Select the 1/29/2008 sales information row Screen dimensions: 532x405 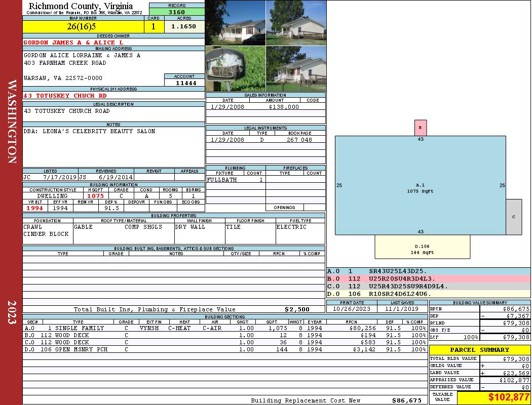pos(265,107)
